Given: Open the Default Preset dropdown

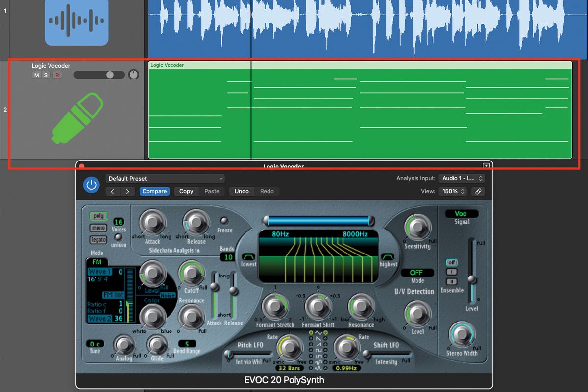Looking at the screenshot, I should [165, 178].
